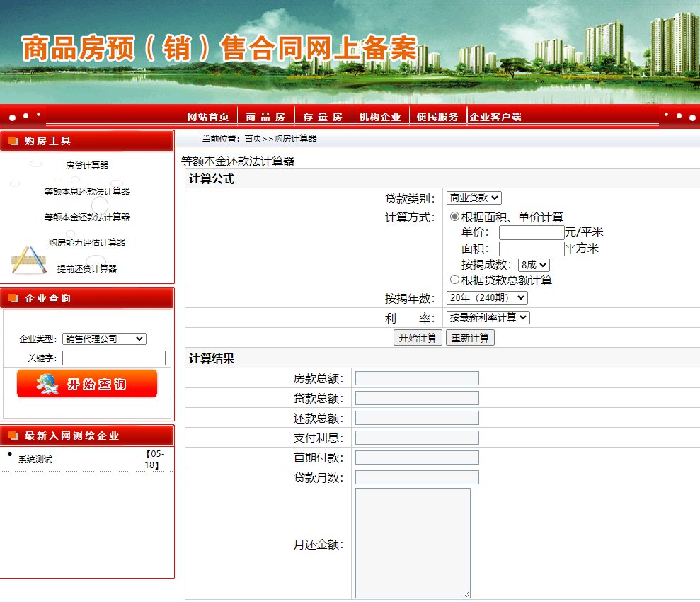Select 根据面积、单价计算 radio option
Viewport: 700px width, 602px height.
pos(455,217)
